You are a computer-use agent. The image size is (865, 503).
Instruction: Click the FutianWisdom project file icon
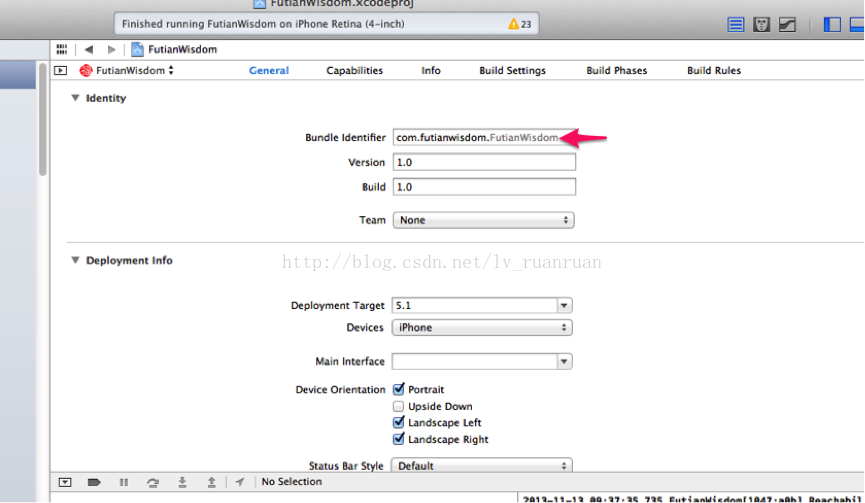[x=137, y=49]
